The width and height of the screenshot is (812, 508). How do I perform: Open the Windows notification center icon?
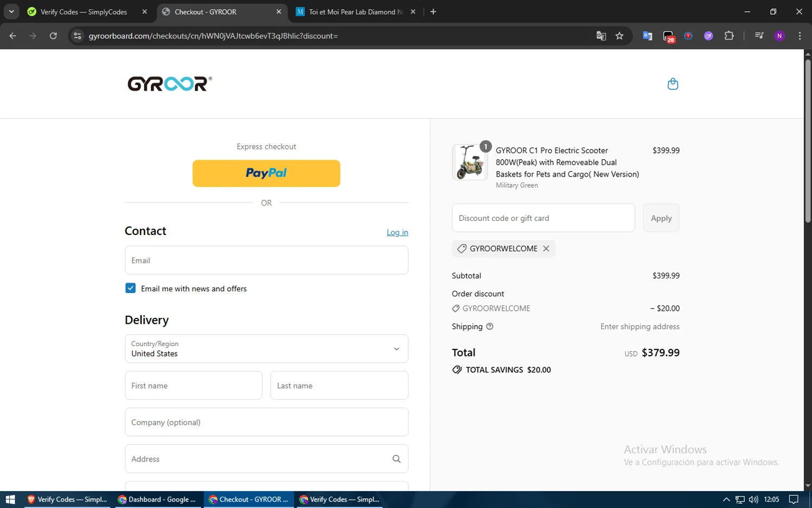(x=794, y=499)
